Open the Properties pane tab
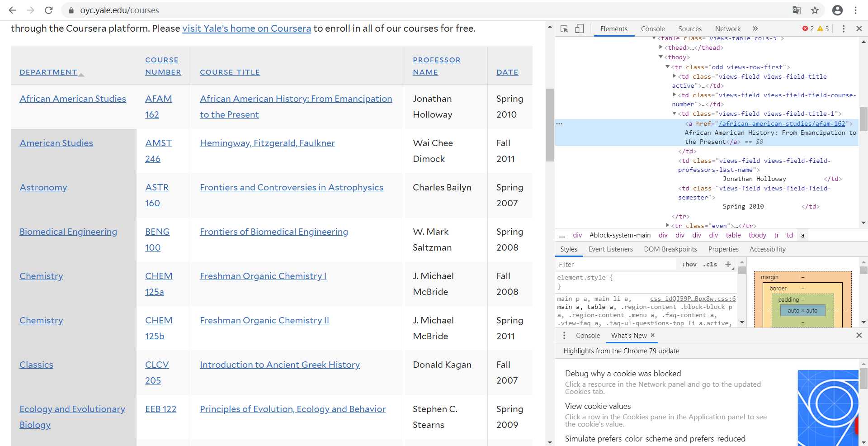868x446 pixels. click(723, 249)
